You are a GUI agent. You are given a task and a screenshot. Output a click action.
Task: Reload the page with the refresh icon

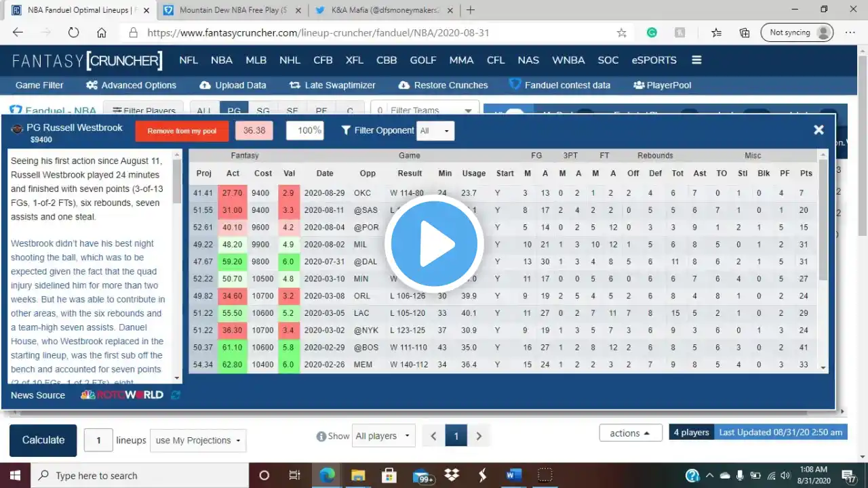(x=73, y=33)
